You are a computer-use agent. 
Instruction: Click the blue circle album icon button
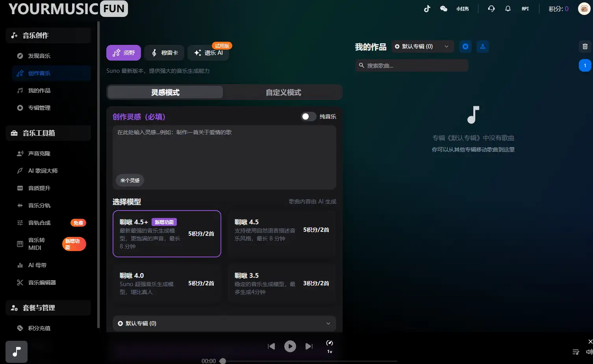tap(465, 46)
